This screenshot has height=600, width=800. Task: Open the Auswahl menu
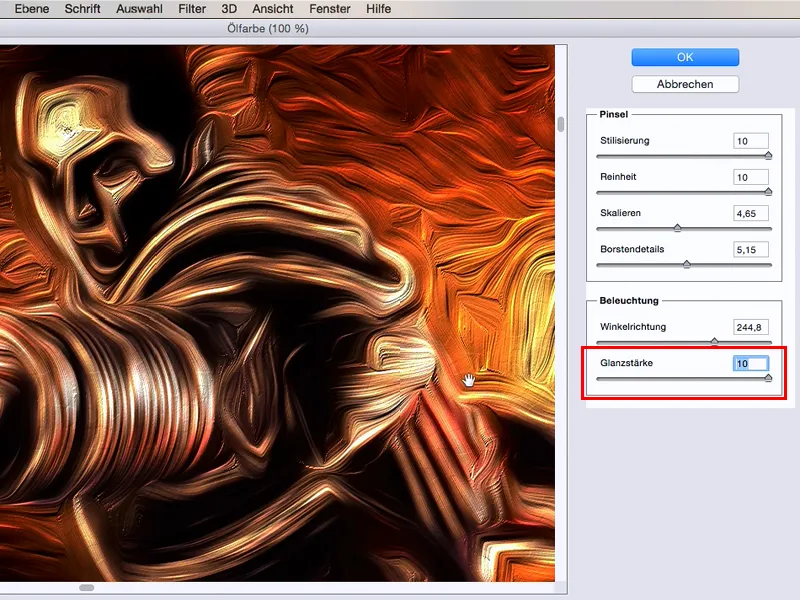pyautogui.click(x=140, y=9)
